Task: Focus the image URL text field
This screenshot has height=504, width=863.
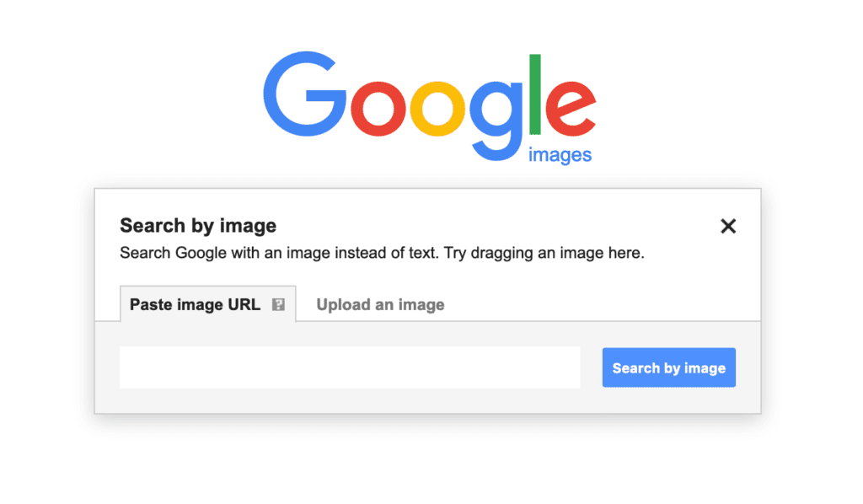Action: 350,367
